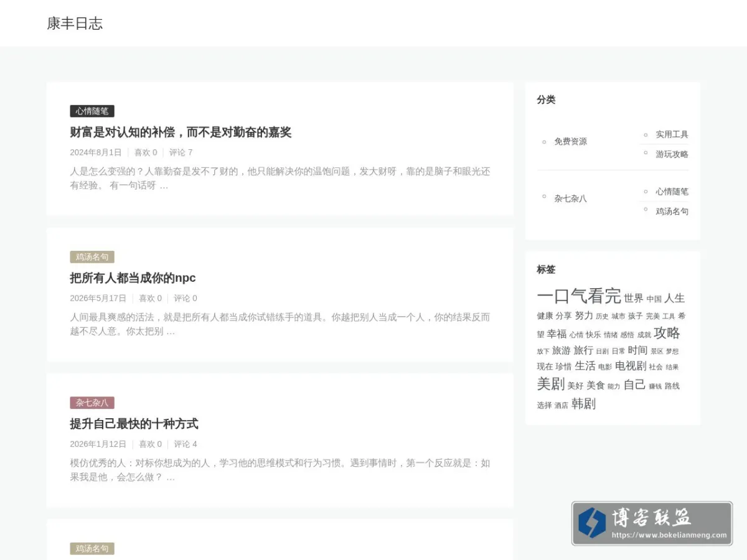Select the 自己 tag

click(x=634, y=385)
